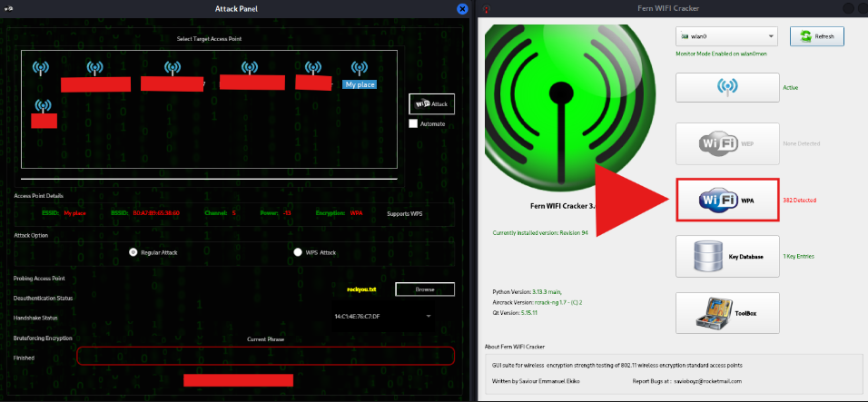Open the client MAC address dropdown

coord(382,317)
